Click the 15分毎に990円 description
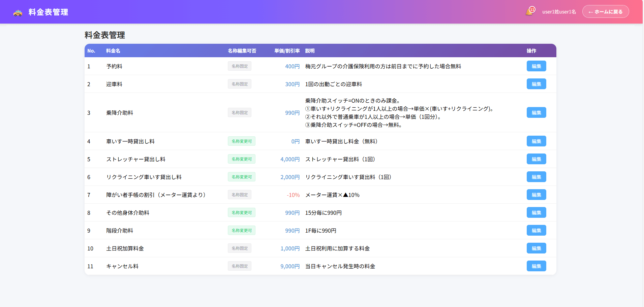The width and height of the screenshot is (644, 307). (x=324, y=213)
